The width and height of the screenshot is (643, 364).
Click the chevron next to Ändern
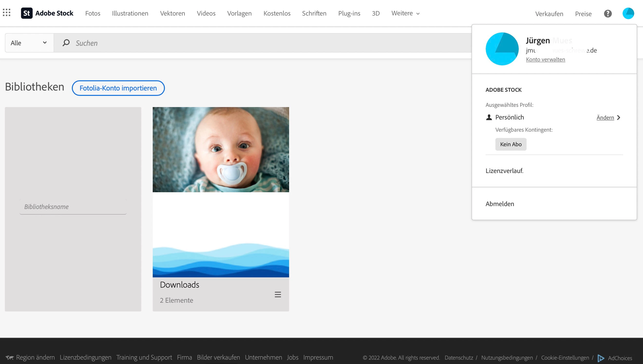[619, 118]
